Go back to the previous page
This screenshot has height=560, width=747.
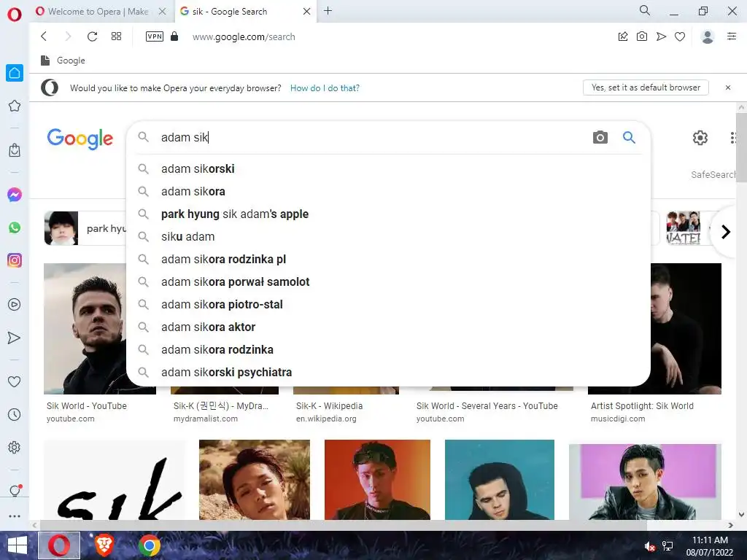tap(44, 36)
